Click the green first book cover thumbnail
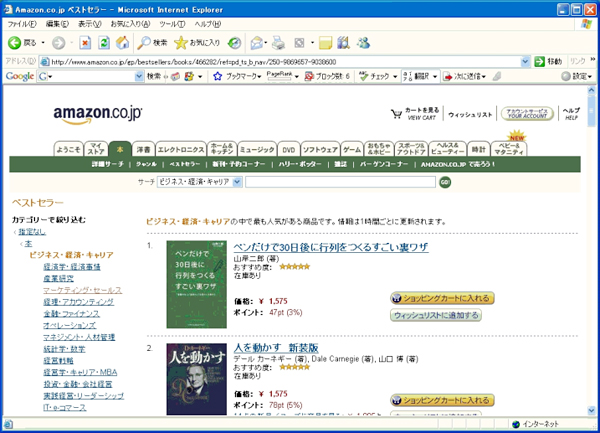The width and height of the screenshot is (600, 433). click(x=197, y=284)
